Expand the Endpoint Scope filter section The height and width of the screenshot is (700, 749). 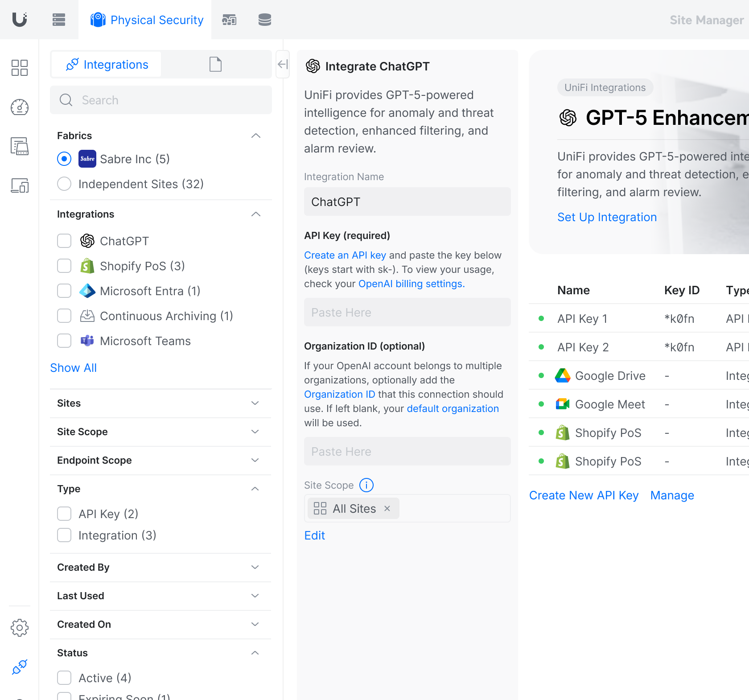(x=255, y=460)
